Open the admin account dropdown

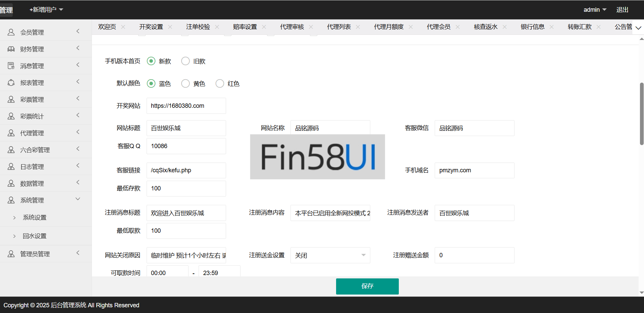pos(595,10)
